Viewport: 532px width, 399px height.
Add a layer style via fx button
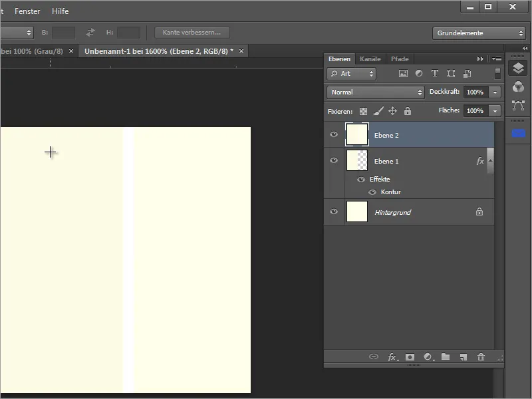click(393, 357)
